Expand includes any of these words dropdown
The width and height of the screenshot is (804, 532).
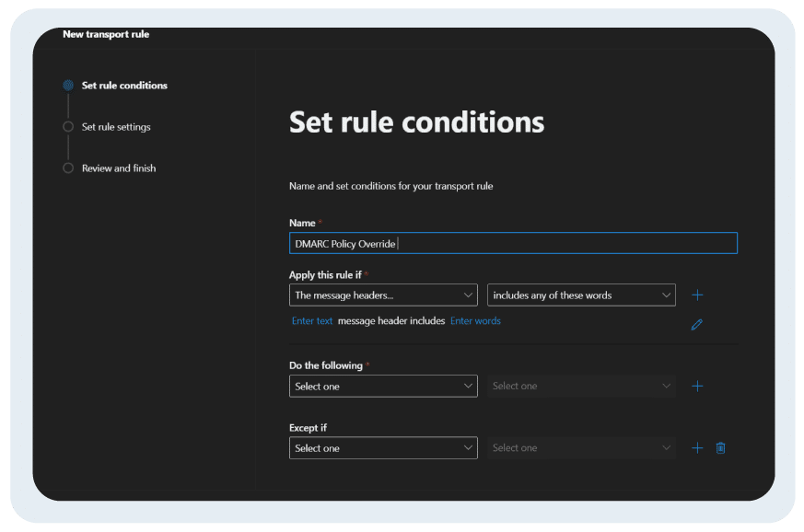(x=581, y=295)
